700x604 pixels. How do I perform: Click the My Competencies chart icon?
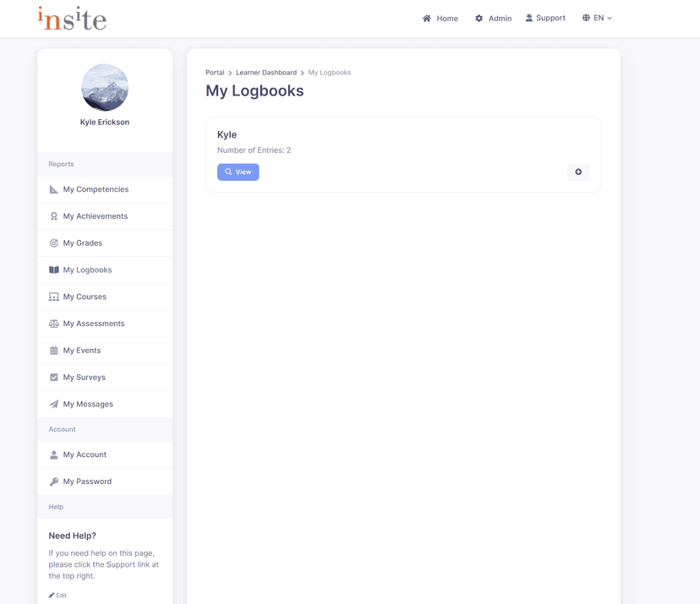[x=54, y=189]
